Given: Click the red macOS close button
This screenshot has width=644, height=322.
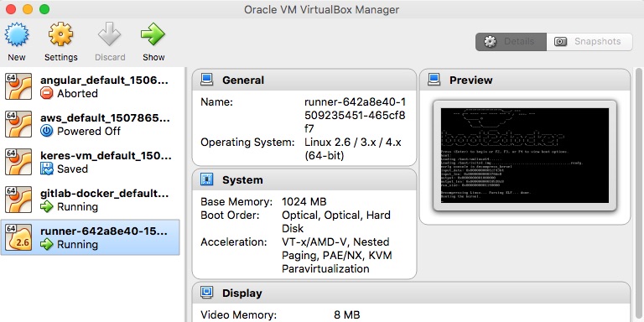Looking at the screenshot, I should click(11, 9).
